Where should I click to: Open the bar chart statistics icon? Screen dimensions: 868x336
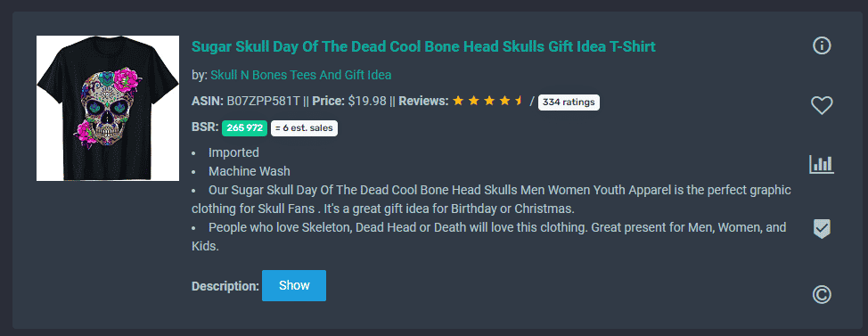[x=822, y=164]
